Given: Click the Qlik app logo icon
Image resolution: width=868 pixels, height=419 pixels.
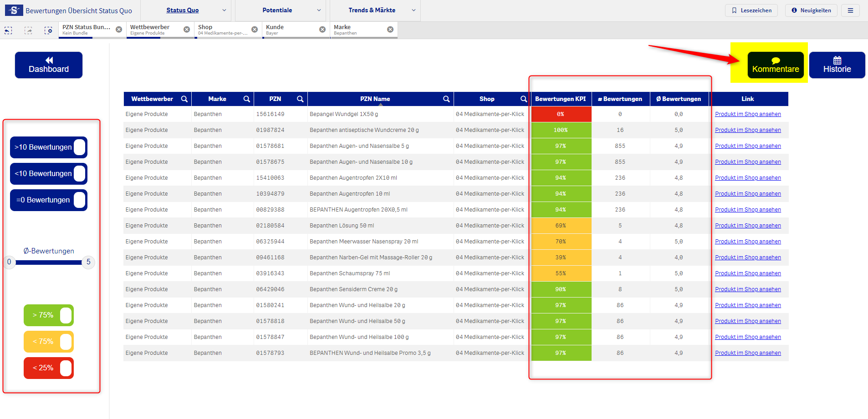Looking at the screenshot, I should point(14,10).
